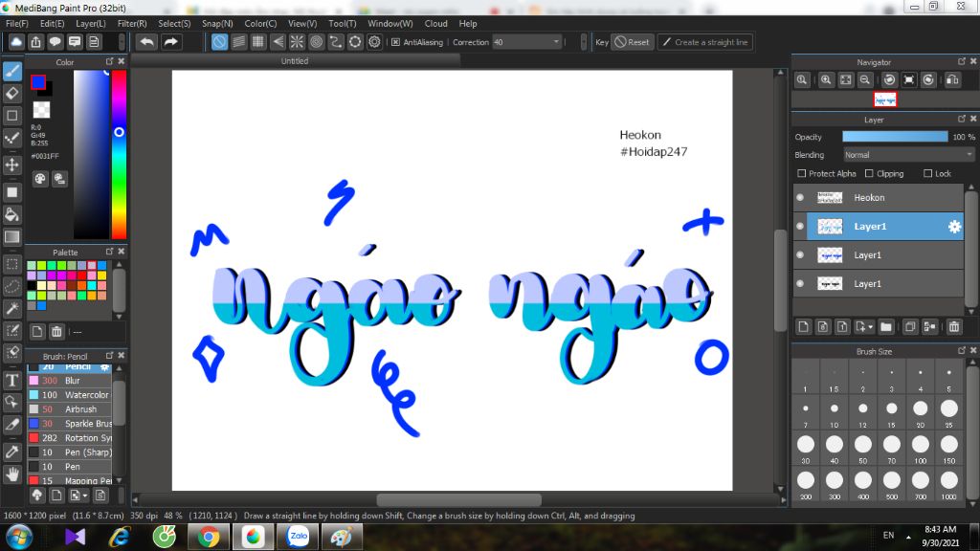This screenshot has height=551, width=980.
Task: Hide the Heokon layer
Action: 800,197
